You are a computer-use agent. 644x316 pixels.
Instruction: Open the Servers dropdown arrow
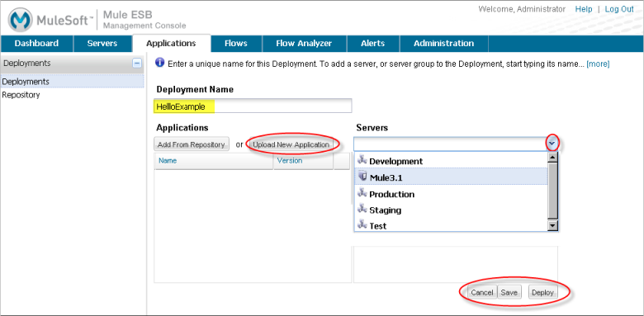pyautogui.click(x=552, y=144)
